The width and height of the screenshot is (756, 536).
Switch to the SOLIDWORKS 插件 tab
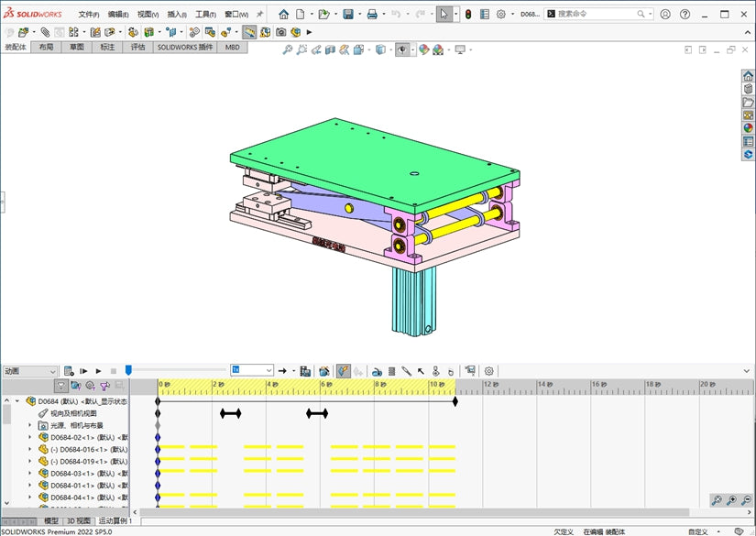tap(185, 48)
